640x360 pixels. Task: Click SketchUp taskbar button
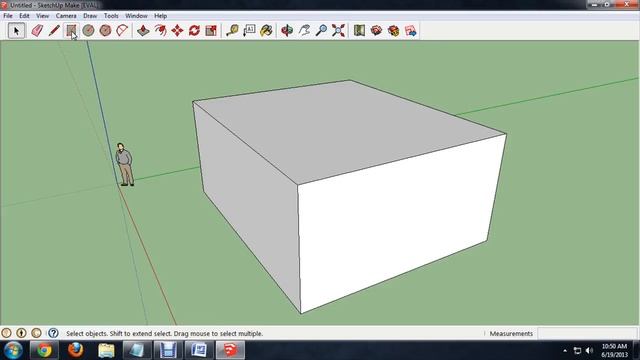[230, 350]
